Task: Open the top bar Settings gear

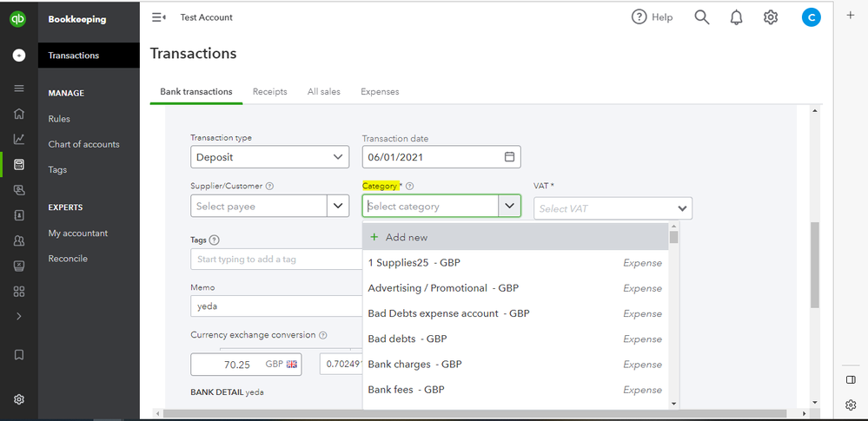Action: 771,17
